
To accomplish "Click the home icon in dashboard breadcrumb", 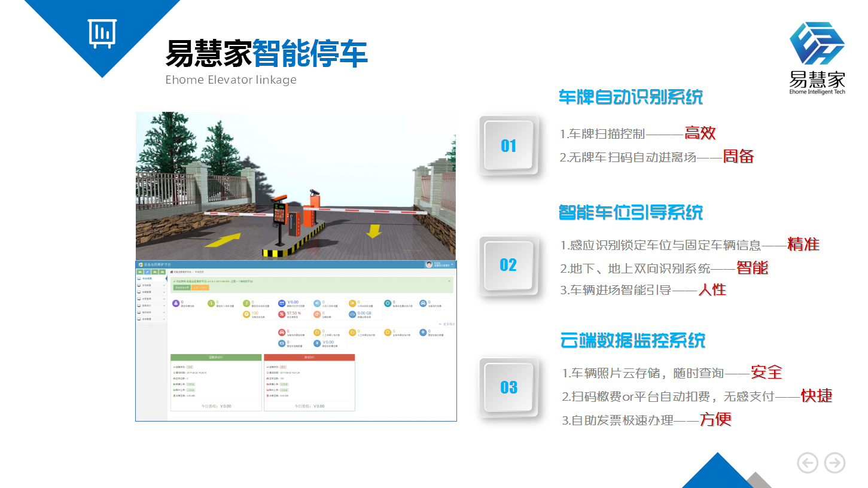I will click(172, 272).
